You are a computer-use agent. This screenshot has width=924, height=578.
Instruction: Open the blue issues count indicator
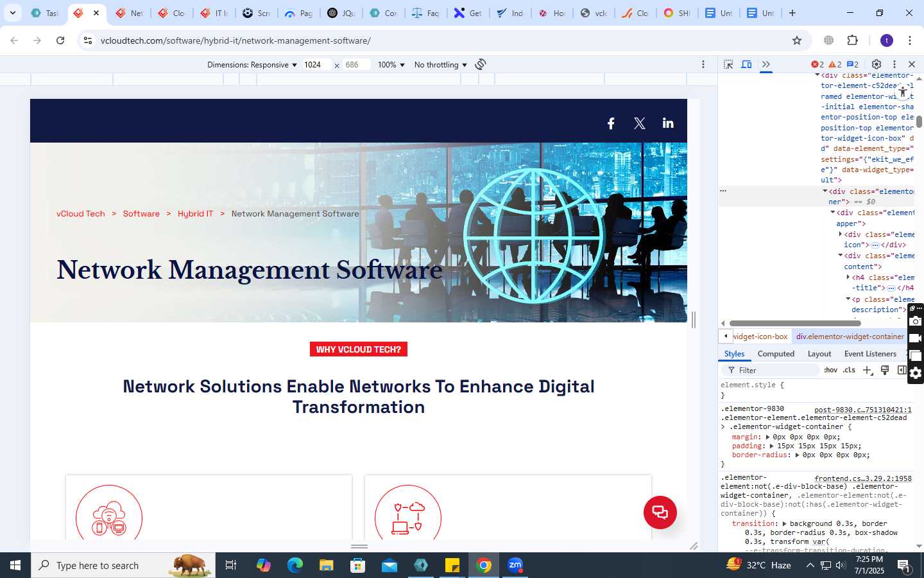click(x=853, y=64)
